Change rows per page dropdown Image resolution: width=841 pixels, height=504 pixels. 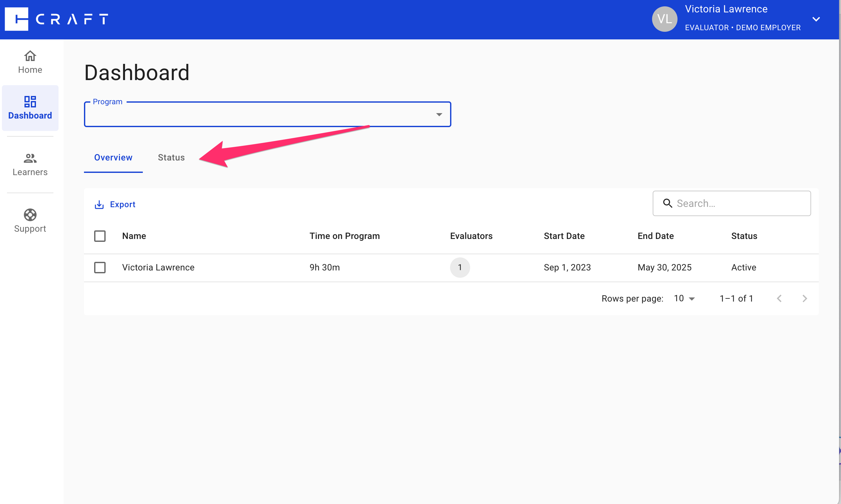(x=684, y=298)
